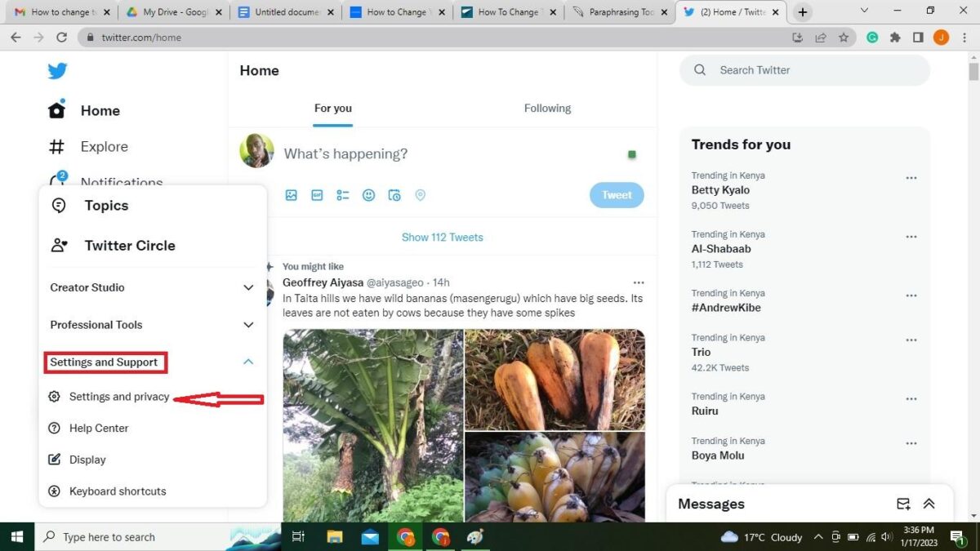Click Keyboard shortcuts icon
The image size is (980, 551).
coord(54,491)
